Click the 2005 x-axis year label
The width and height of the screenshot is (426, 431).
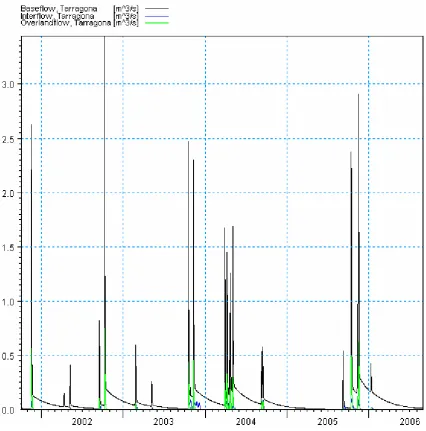click(x=328, y=422)
